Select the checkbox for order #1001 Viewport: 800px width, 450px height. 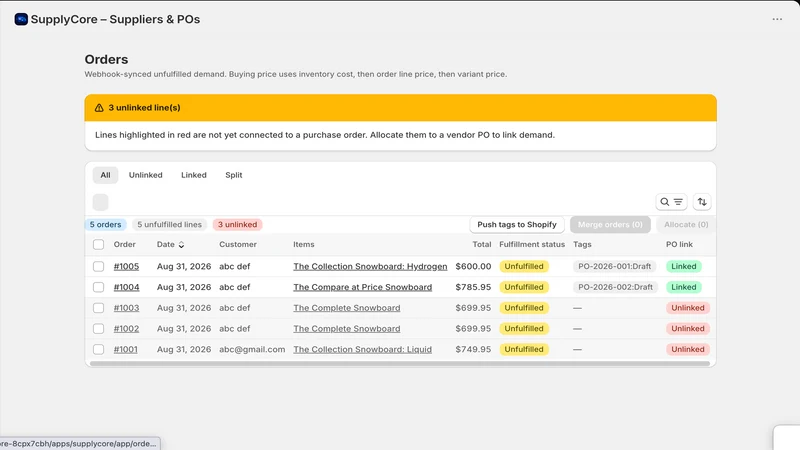98,349
